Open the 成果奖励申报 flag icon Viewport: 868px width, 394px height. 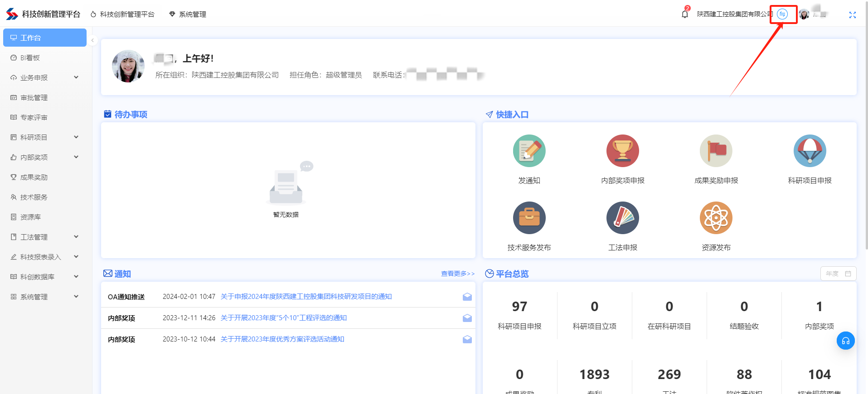[716, 151]
